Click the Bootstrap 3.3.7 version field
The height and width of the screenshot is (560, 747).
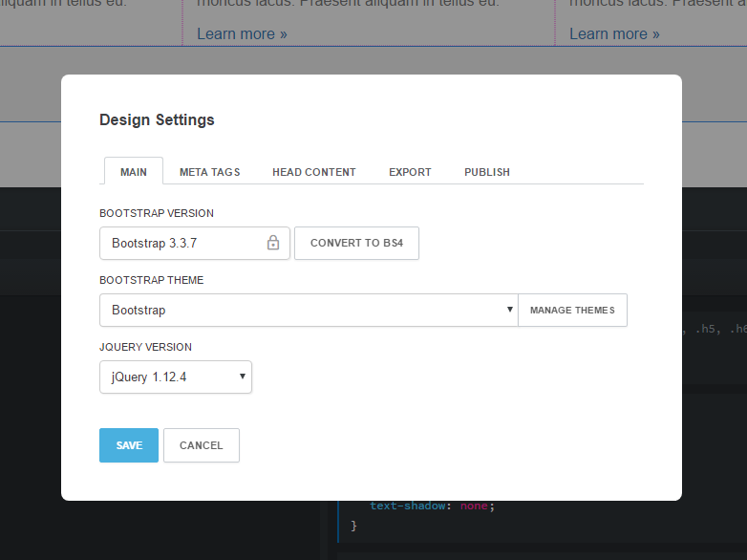pyautogui.click(x=194, y=243)
